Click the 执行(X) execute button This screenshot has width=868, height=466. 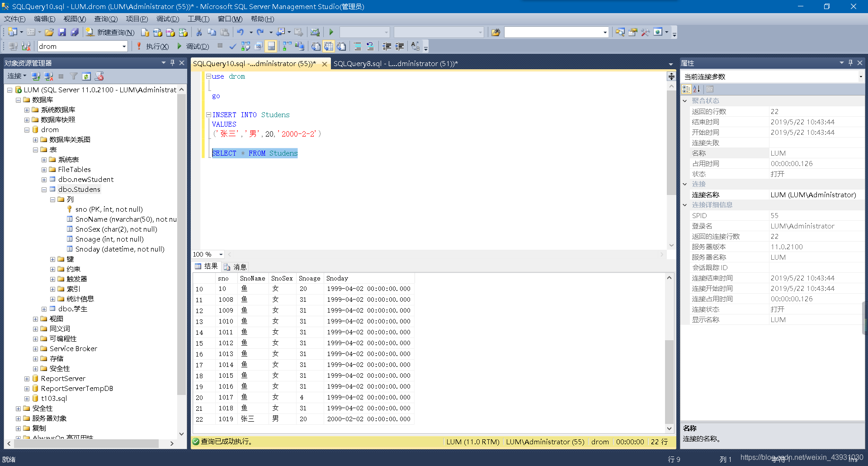[153, 46]
